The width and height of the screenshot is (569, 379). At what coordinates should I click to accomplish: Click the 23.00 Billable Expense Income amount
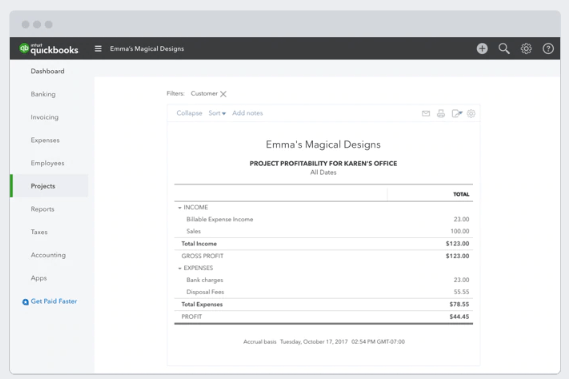[461, 219]
